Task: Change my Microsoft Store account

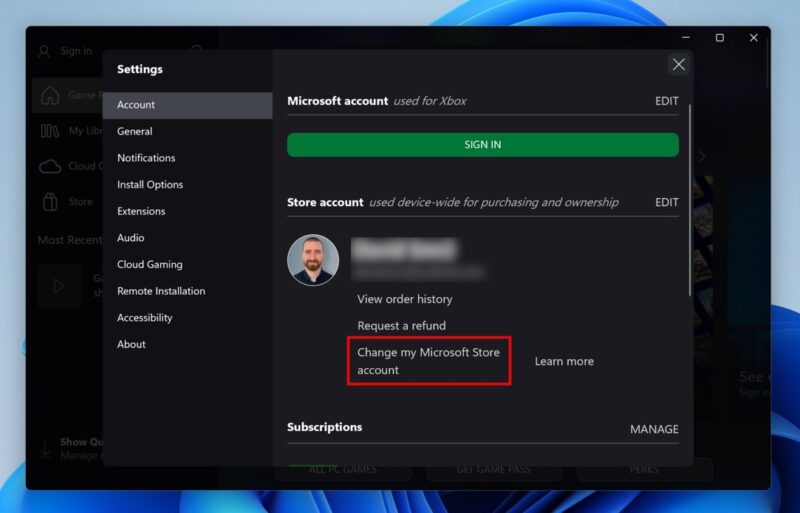Action: pos(429,361)
